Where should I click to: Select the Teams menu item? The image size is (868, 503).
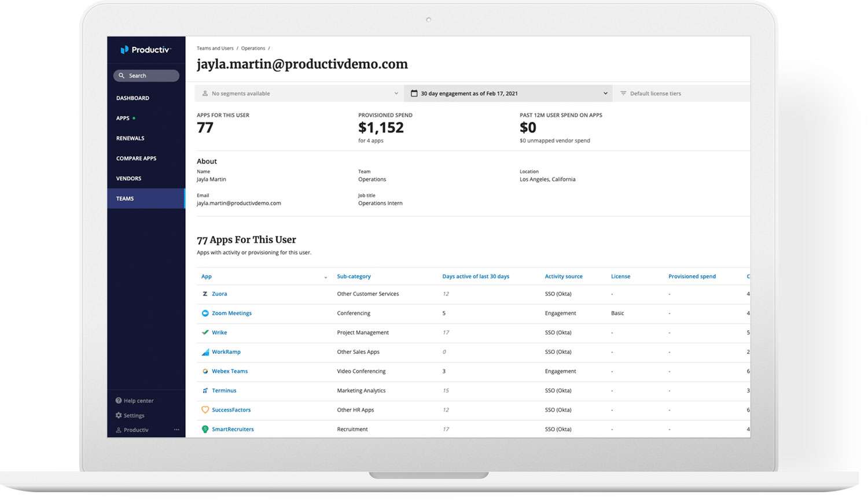[x=146, y=198]
